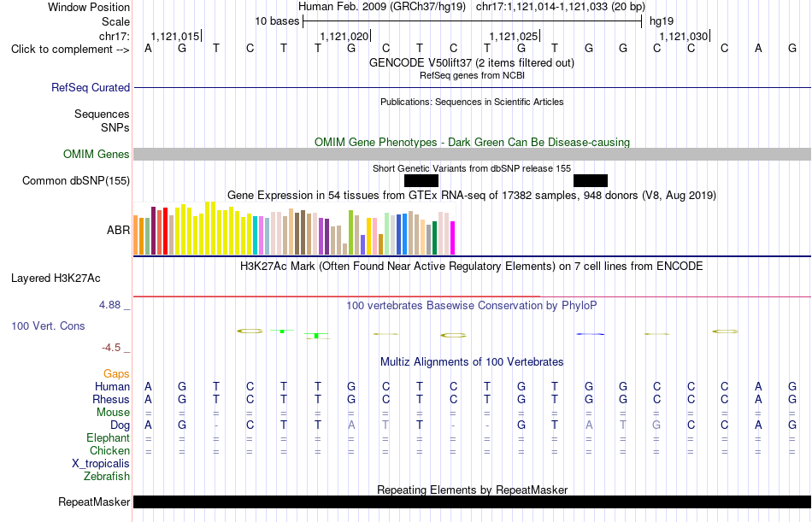
Task: Click OMIM Gene Phenotypes track title
Action: coord(473,142)
